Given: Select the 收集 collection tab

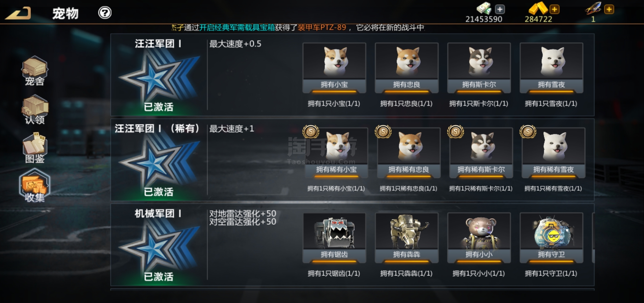Looking at the screenshot, I should point(35,186).
